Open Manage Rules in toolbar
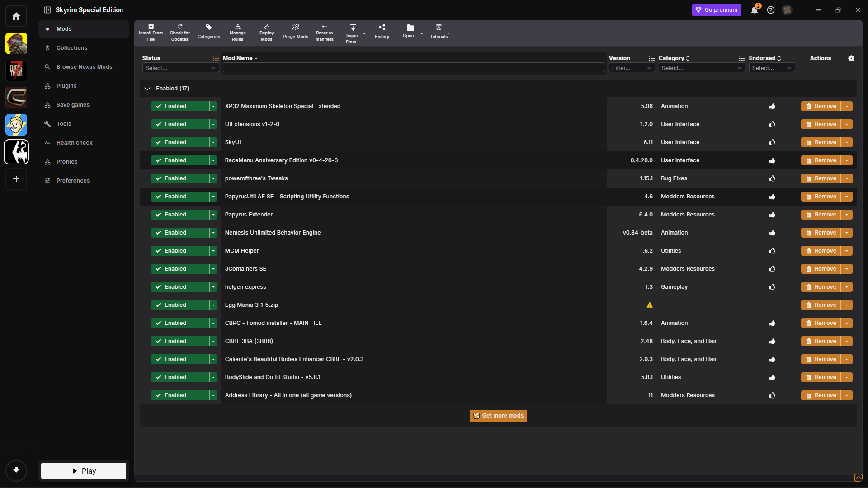This screenshot has width=868, height=488. [x=238, y=33]
